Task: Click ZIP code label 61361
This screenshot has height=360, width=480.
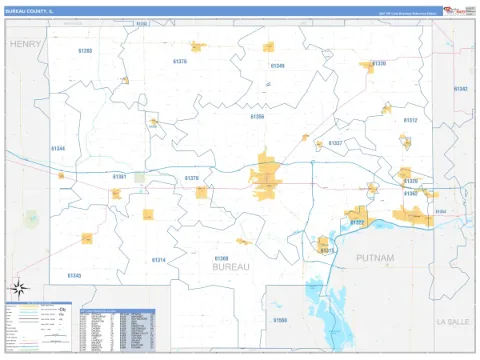Action: click(119, 177)
